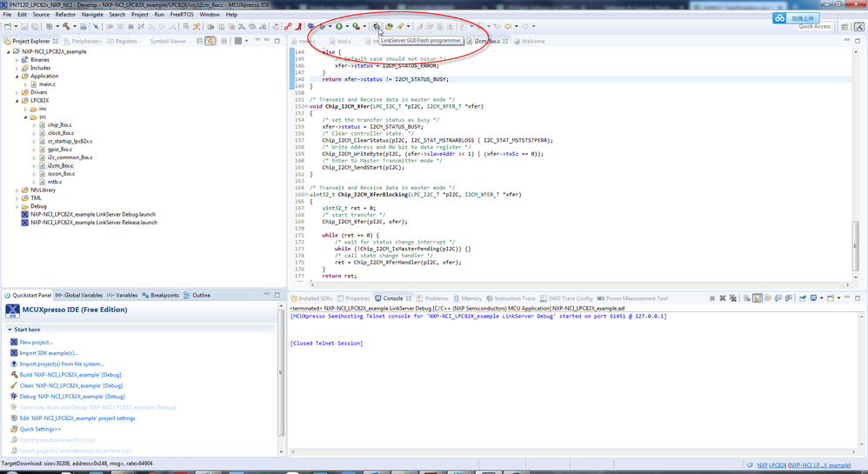The height and width of the screenshot is (474, 868).
Task: Switch to the Problems tab
Action: coord(432,298)
